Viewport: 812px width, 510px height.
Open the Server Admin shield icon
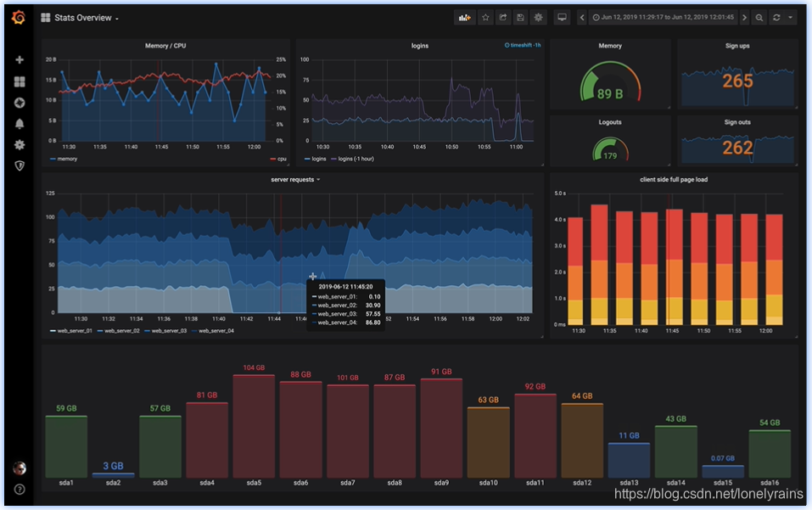[x=20, y=165]
